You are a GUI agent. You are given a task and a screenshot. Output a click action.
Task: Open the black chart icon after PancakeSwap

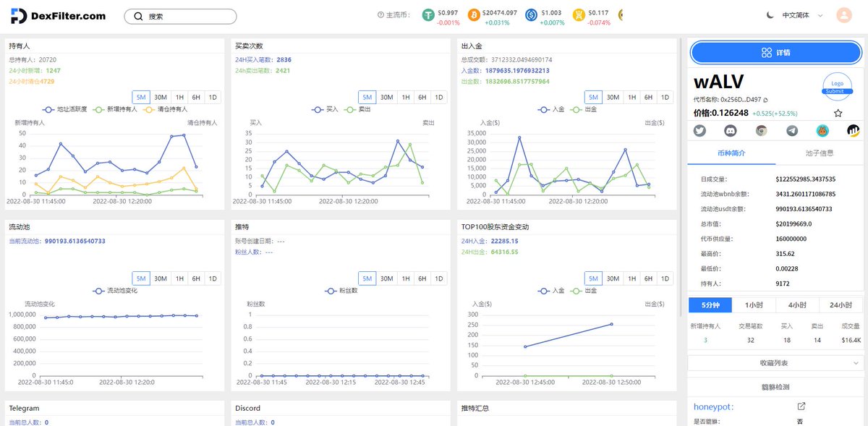[x=854, y=131]
